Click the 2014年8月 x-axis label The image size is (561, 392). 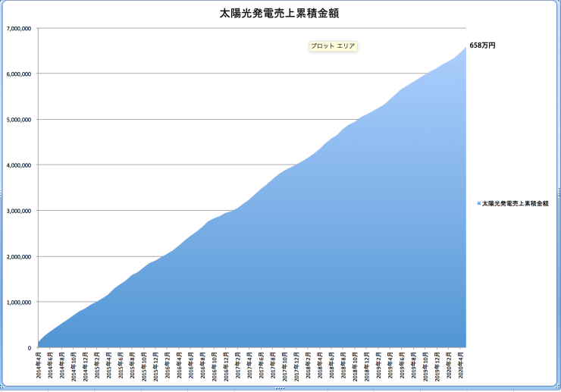point(62,365)
